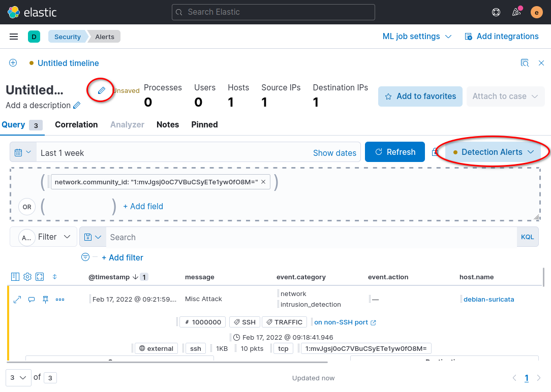The image size is (551, 392).
Task: Expand the first event details arrows
Action: [x=17, y=300]
